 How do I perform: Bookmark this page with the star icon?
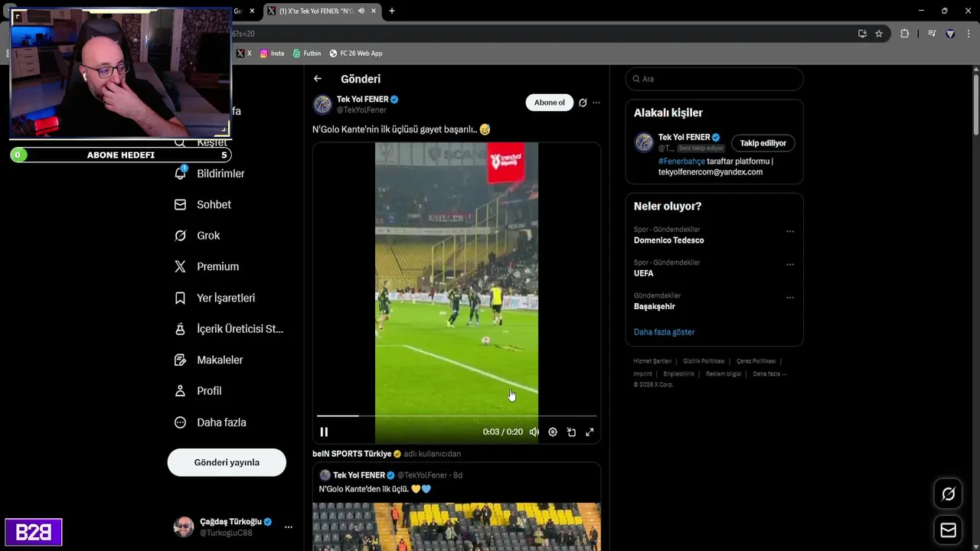879,34
